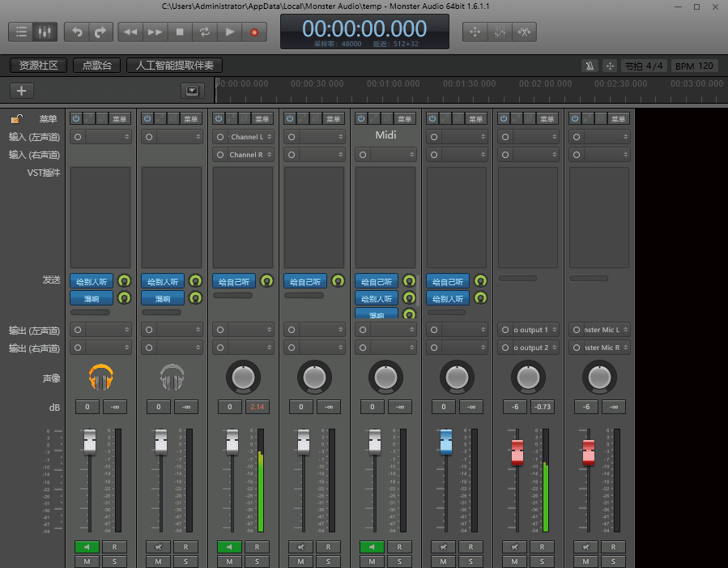
Task: Click the 人工智能提取伴奏 button
Action: [x=174, y=66]
